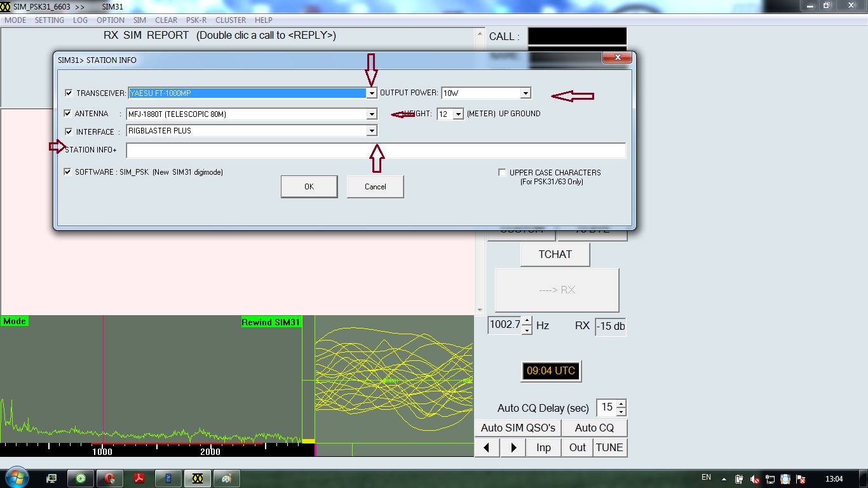The width and height of the screenshot is (868, 488).
Task: Open Adobe Reader from the taskbar
Action: 139,478
